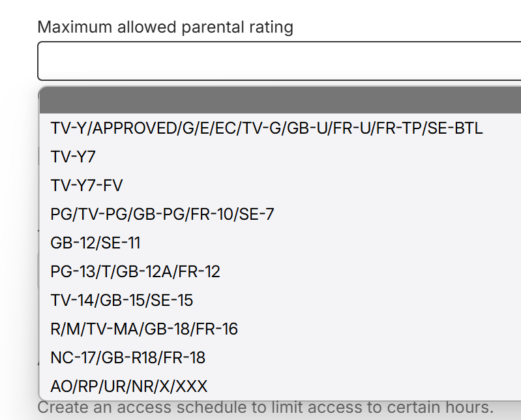Screen dimensions: 521x420
Task: Click the access schedule description text
Action: pyautogui.click(x=266, y=408)
